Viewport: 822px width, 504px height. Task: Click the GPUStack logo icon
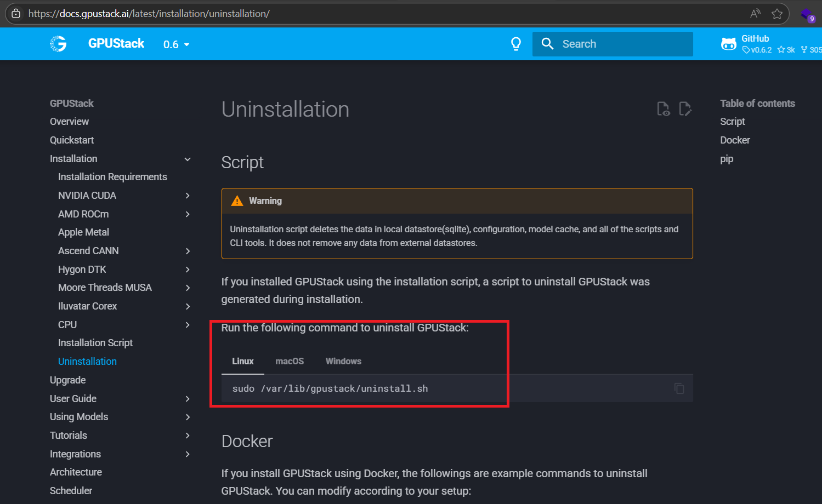[x=58, y=44]
